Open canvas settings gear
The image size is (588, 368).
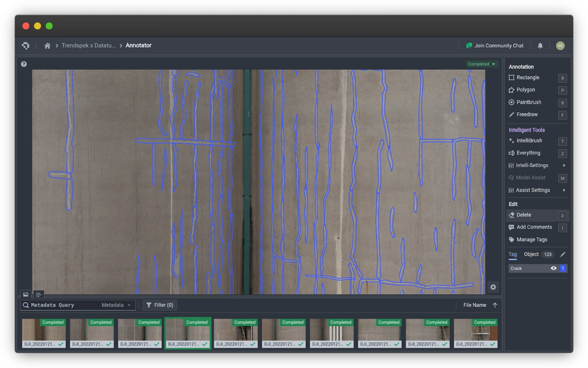[x=493, y=287]
